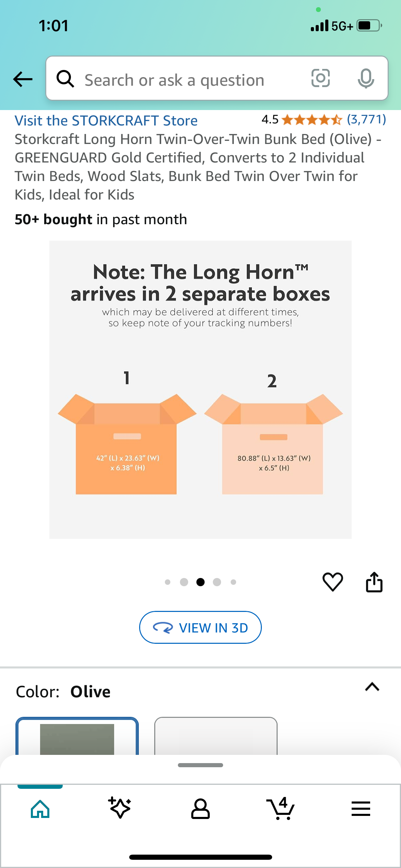Tap the share icon

point(374,582)
